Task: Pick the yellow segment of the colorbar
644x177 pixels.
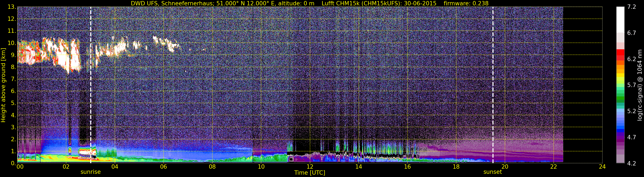Action: 620,75
